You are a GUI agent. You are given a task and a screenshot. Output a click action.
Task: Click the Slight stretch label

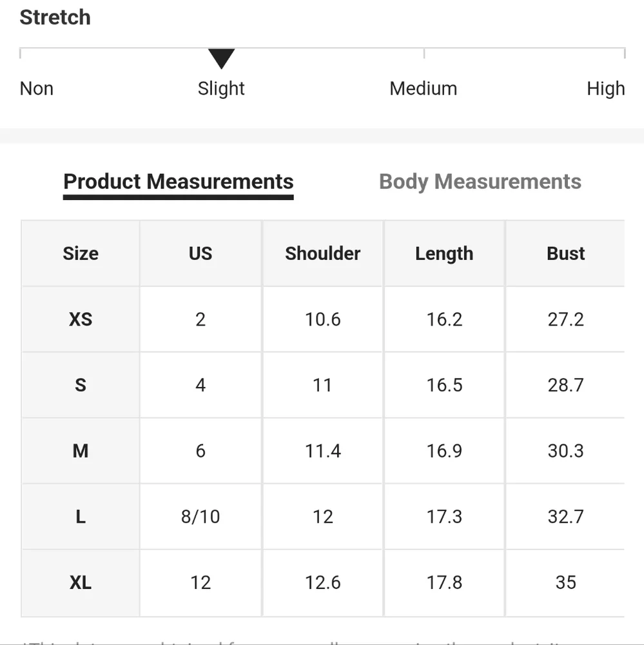click(221, 88)
